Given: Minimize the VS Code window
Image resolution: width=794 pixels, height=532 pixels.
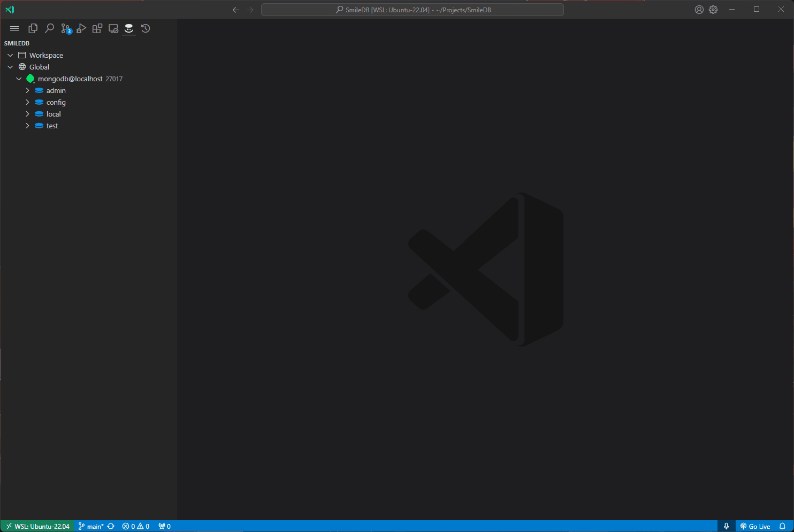Looking at the screenshot, I should pyautogui.click(x=732, y=10).
